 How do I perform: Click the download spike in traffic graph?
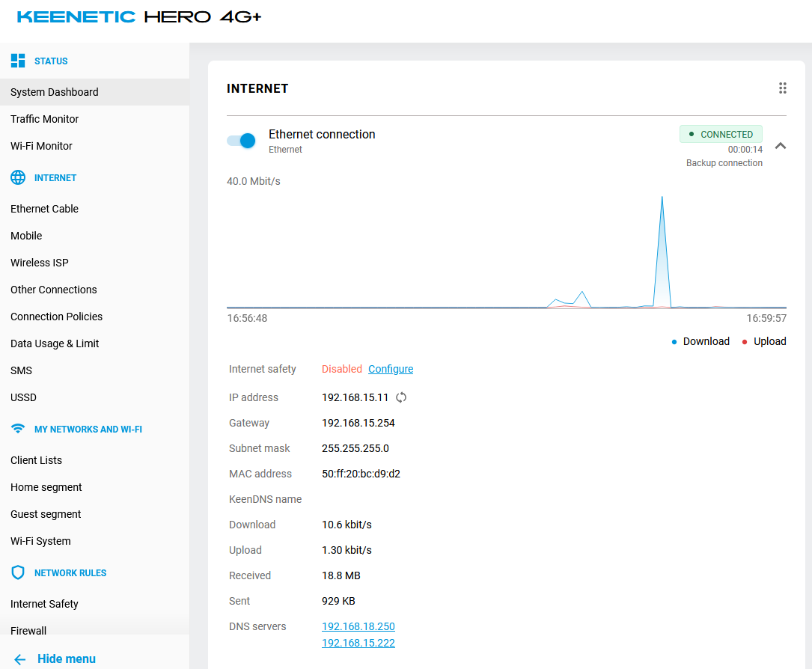662,252
